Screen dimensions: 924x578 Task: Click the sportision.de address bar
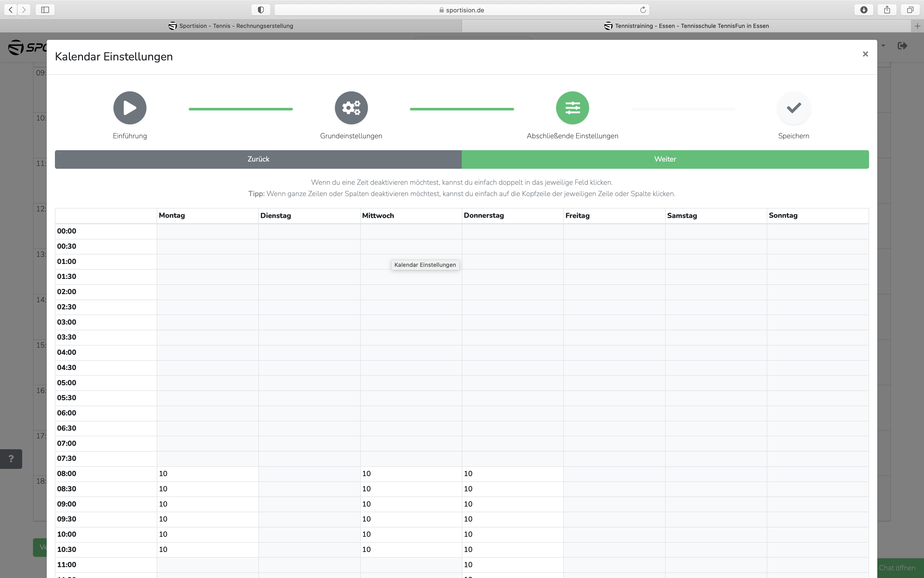(x=462, y=10)
